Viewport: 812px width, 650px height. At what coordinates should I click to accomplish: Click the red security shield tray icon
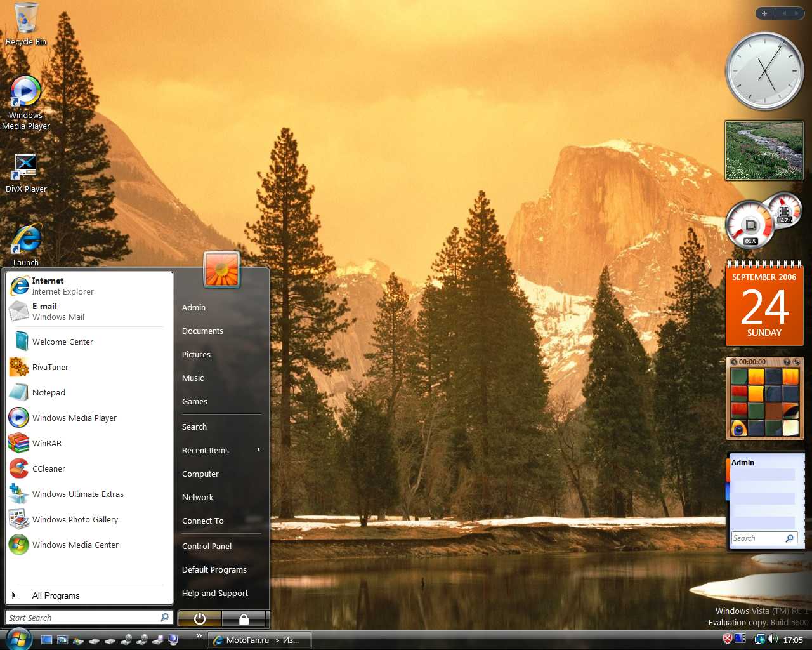pos(728,639)
